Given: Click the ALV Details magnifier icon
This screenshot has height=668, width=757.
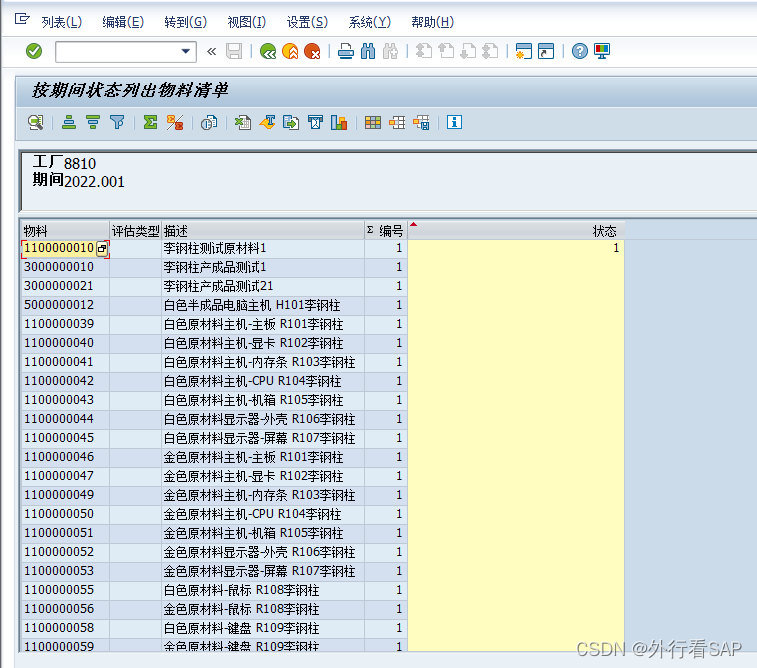Looking at the screenshot, I should (x=36, y=123).
